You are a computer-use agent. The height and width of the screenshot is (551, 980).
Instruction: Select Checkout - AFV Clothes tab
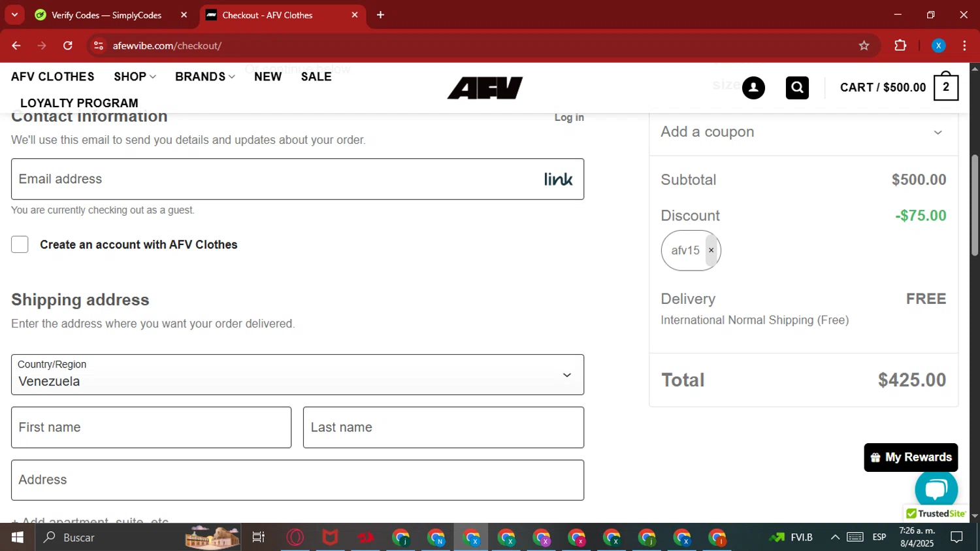tap(282, 15)
